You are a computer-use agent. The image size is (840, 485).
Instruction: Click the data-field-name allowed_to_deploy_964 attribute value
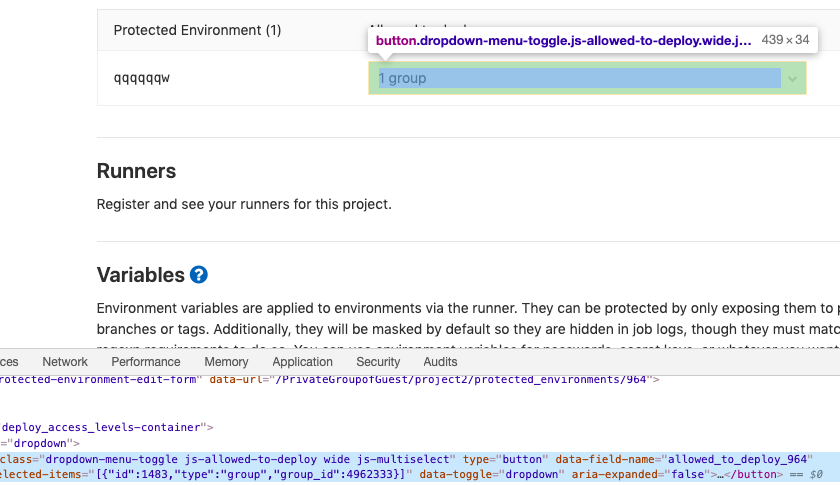[737, 459]
